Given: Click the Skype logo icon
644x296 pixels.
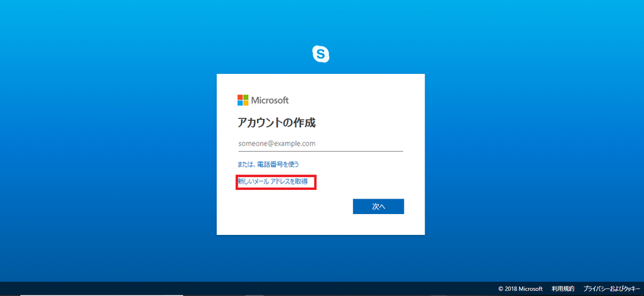Looking at the screenshot, I should pyautogui.click(x=321, y=54).
